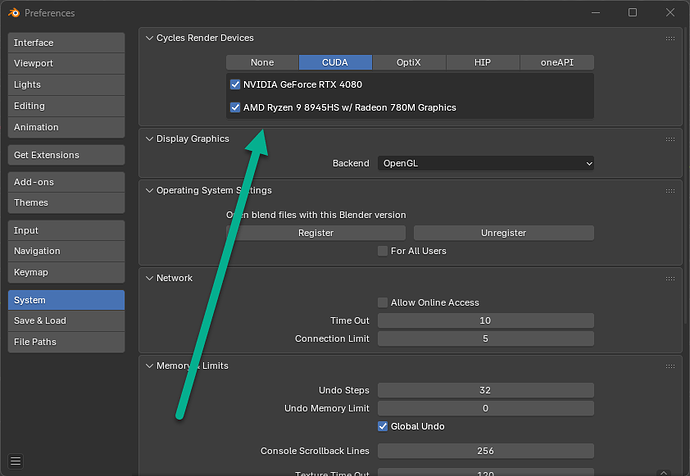Open the hamburger menu at bottom-left
Screen dimensions: 690x476
click(x=15, y=461)
